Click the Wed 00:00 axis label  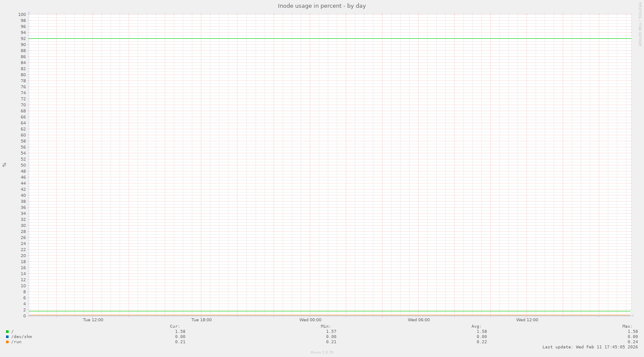(311, 320)
